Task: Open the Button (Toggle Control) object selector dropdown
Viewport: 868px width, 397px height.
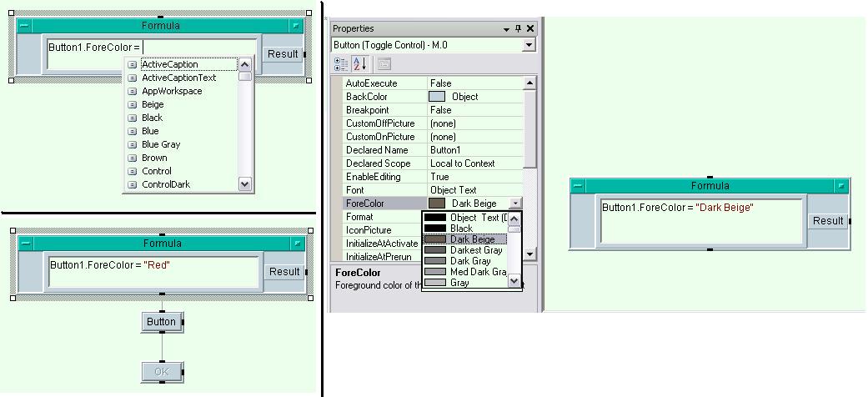Action: [x=529, y=45]
